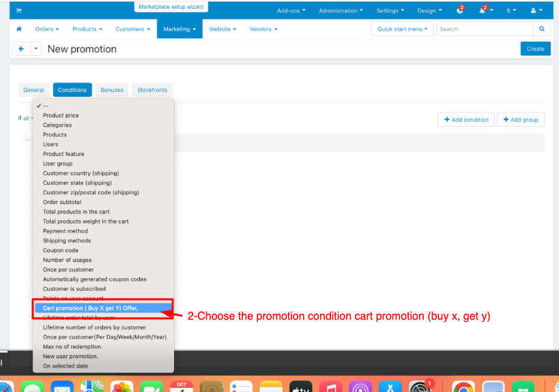The width and height of the screenshot is (559, 392).
Task: Click into the Search input field
Action: tap(483, 29)
